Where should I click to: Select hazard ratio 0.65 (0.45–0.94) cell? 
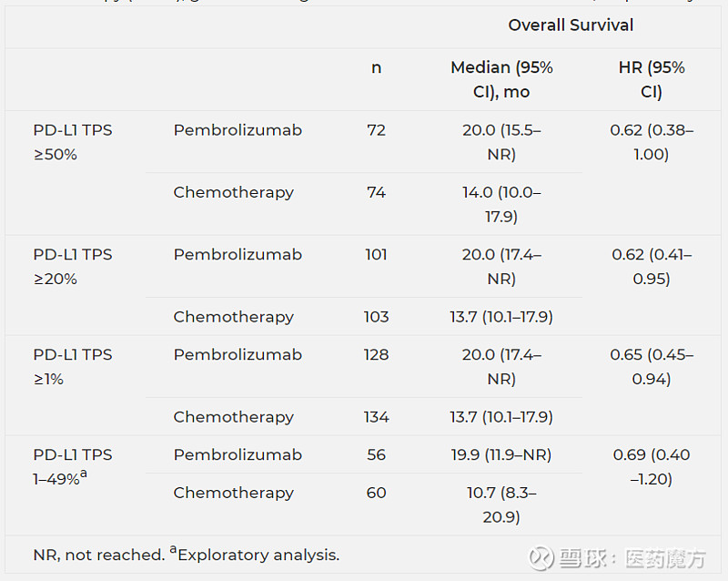coord(652,366)
